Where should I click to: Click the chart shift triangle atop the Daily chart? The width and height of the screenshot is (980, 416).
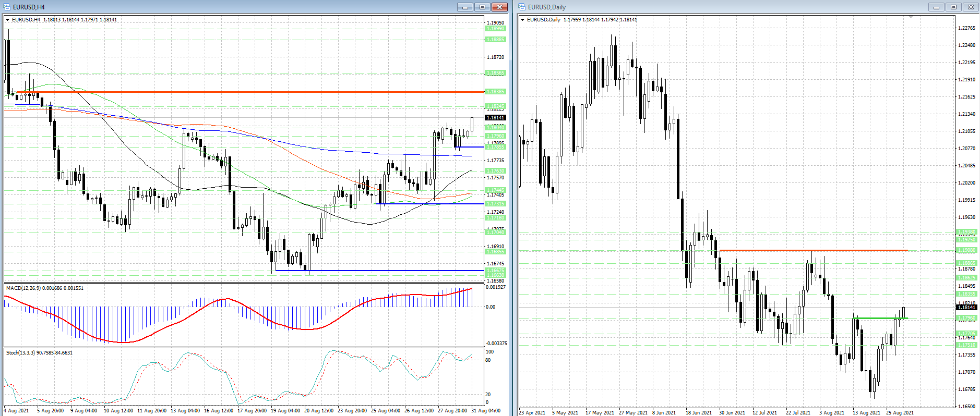coord(911,17)
